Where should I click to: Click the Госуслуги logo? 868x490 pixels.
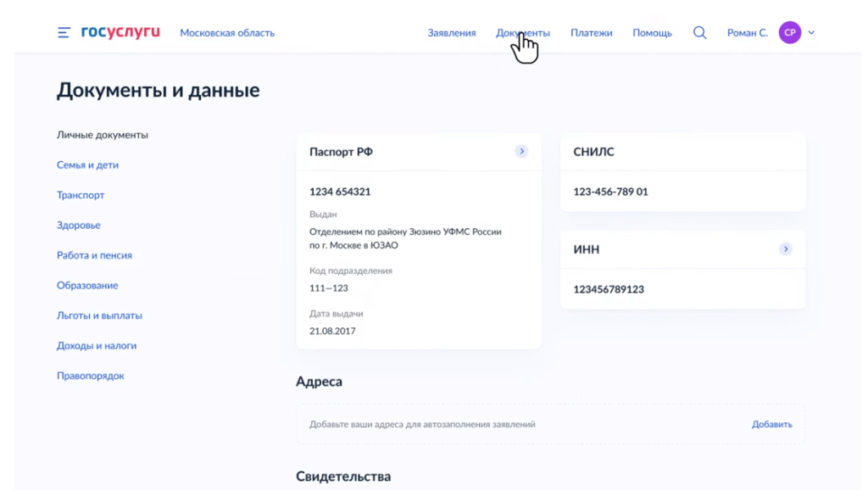pos(120,32)
